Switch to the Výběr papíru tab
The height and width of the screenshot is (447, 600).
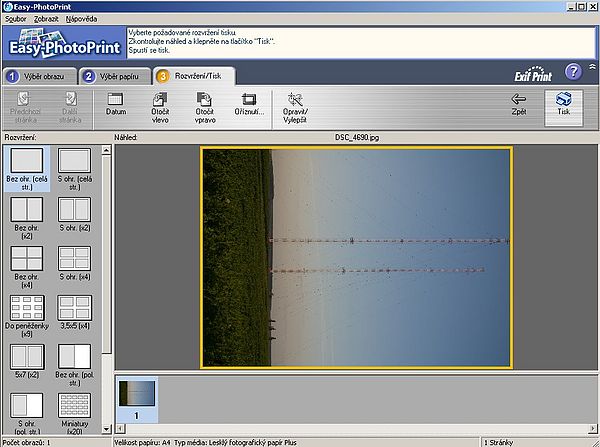pos(115,76)
